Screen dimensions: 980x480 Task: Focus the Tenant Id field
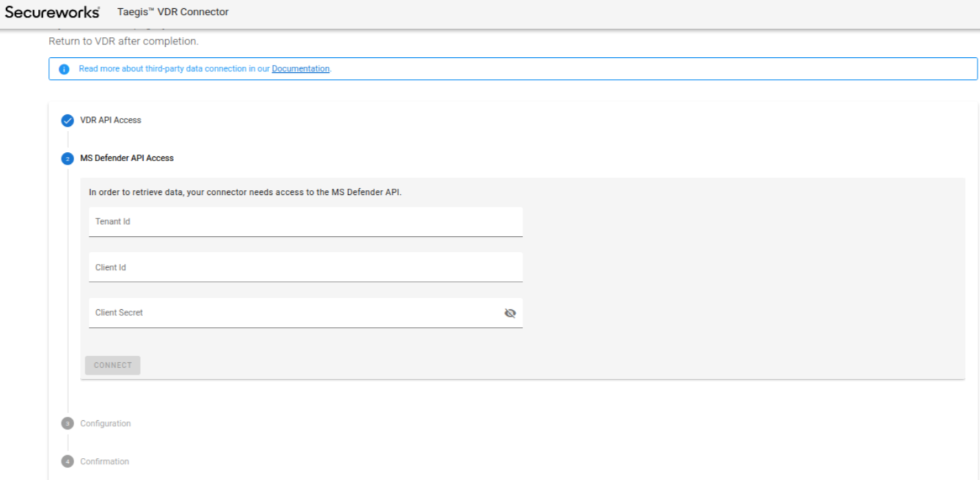[x=306, y=222]
